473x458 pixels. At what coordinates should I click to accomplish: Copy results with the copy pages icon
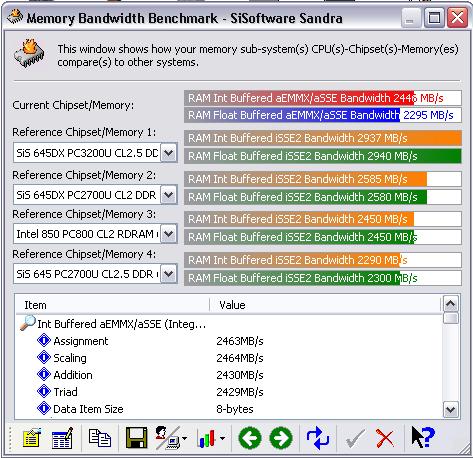click(100, 437)
